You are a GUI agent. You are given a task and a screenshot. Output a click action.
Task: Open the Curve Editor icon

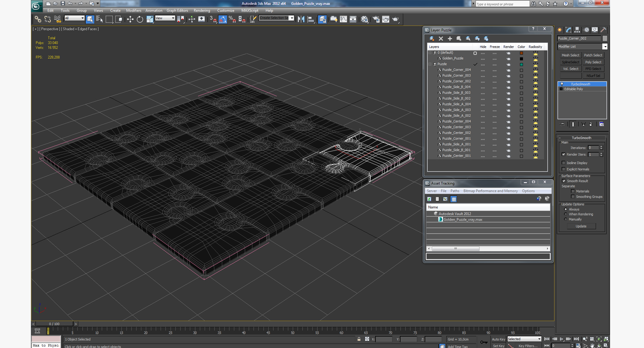(343, 19)
